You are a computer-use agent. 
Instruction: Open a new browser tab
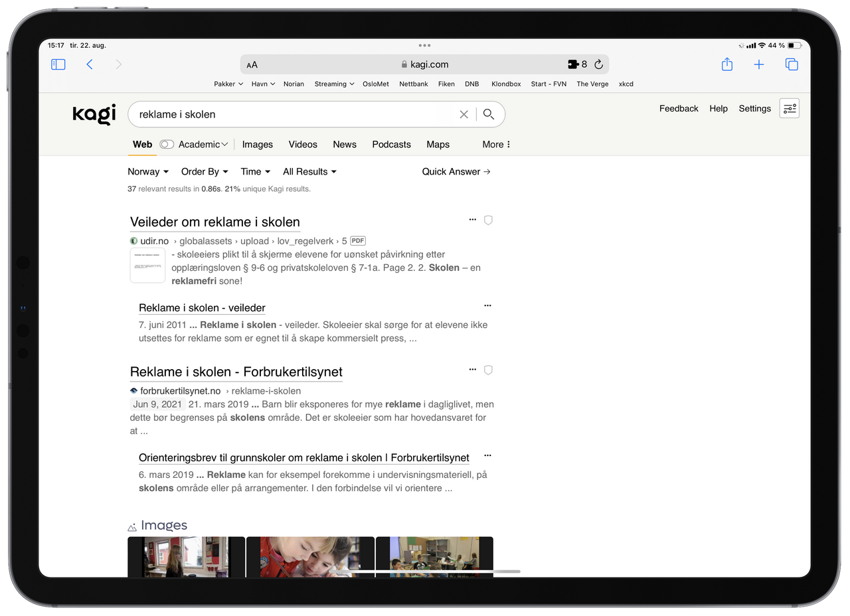759,64
